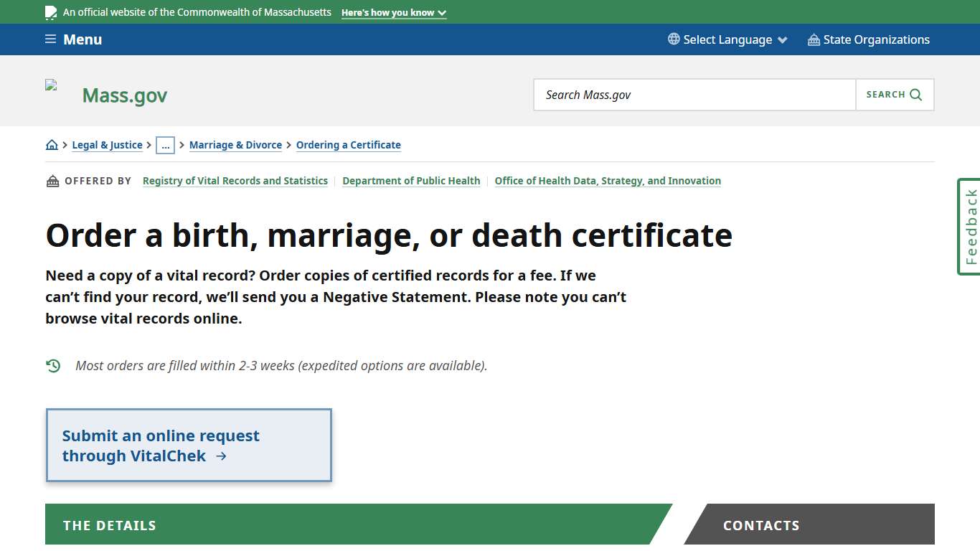Click Submit an online request through VitalChek

pos(188,445)
